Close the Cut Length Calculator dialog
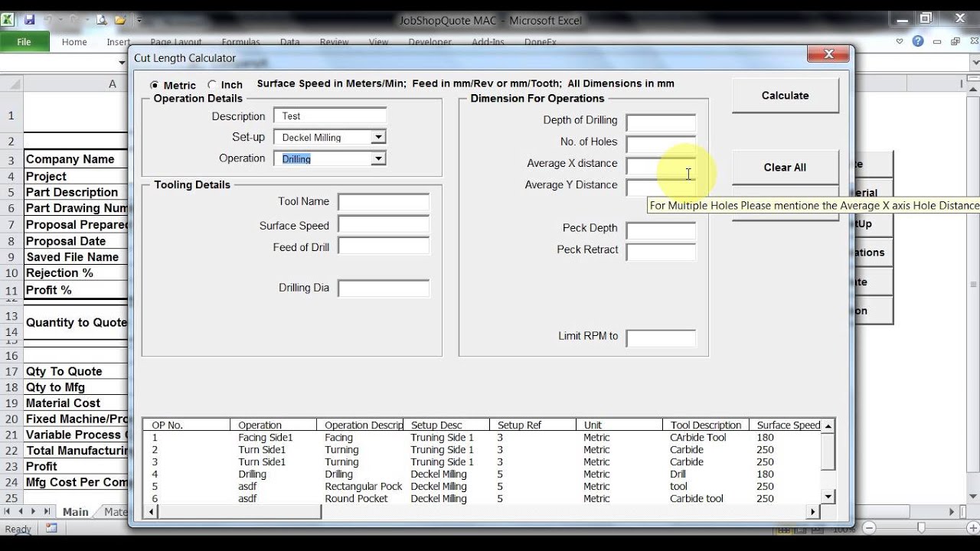 click(x=828, y=54)
